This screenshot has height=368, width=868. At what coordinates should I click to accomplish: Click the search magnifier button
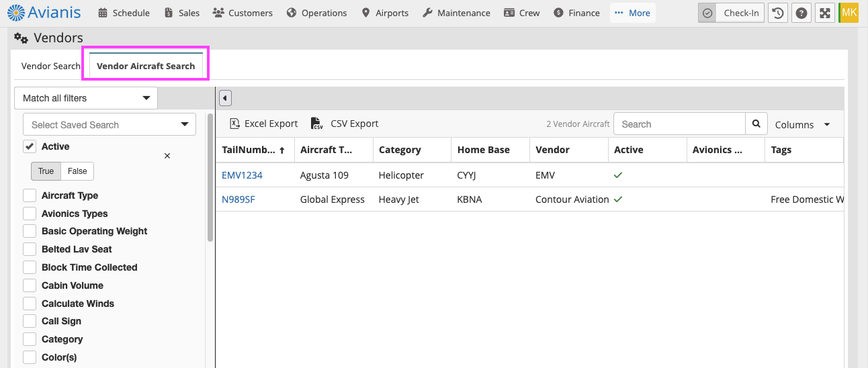756,124
